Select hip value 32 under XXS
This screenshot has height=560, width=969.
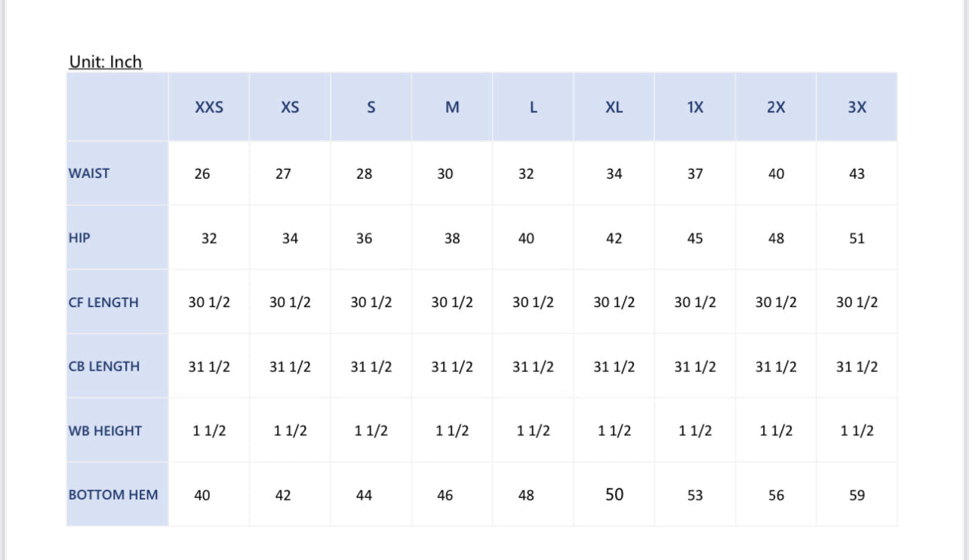[x=209, y=238]
